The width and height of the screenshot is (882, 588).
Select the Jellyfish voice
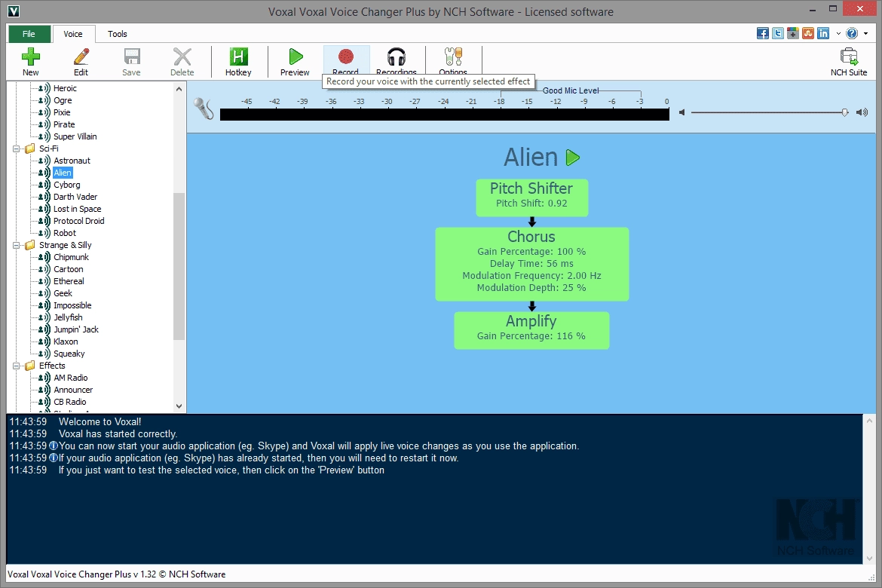pos(68,318)
